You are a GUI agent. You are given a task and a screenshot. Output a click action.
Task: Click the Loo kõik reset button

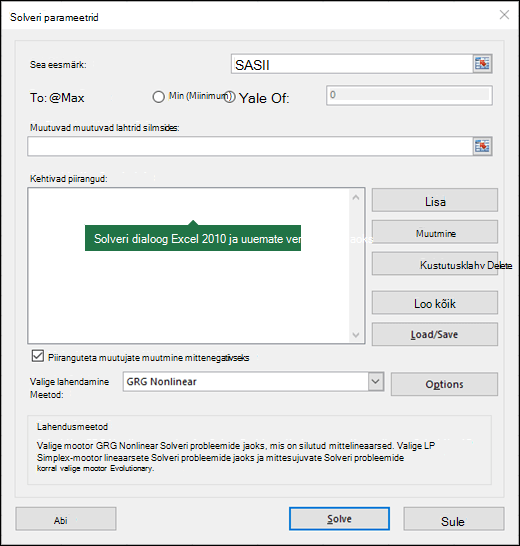click(x=435, y=303)
